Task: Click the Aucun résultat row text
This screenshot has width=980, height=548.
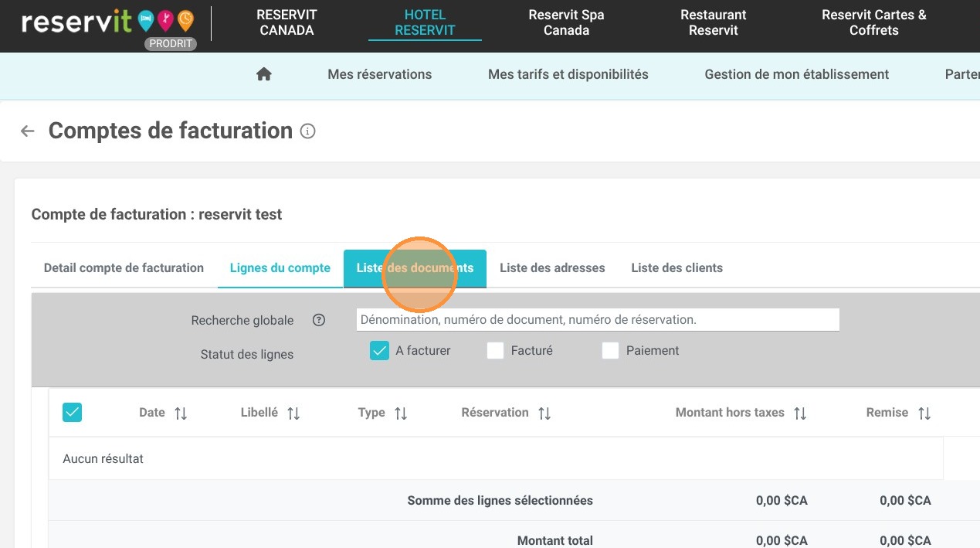Action: tap(103, 459)
